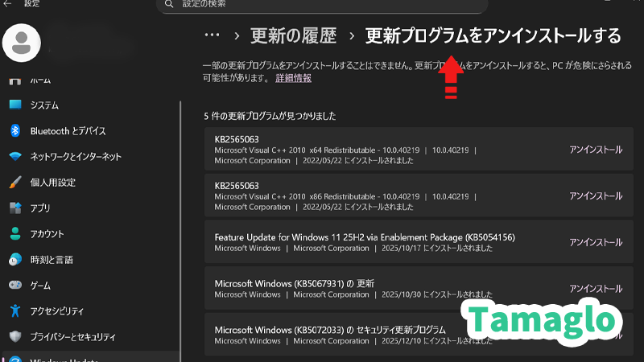Click the 時刻と言語 globe clock icon
Image resolution: width=644 pixels, height=362 pixels.
coord(14,260)
